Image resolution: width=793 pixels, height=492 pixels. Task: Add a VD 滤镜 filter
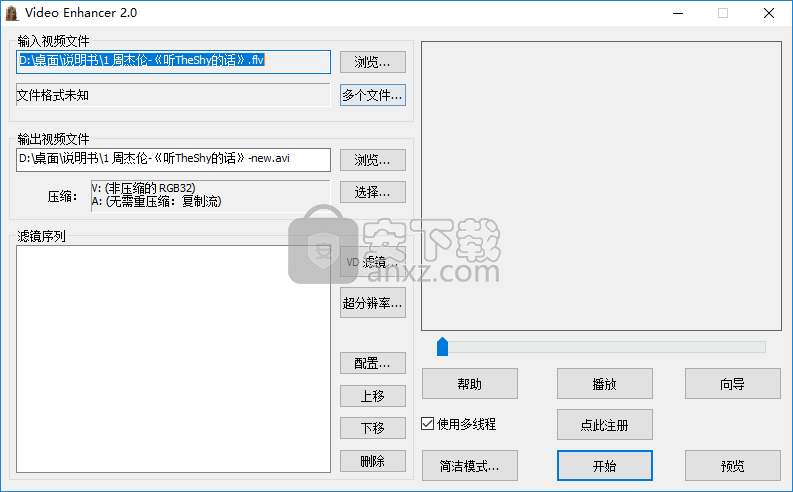point(373,262)
